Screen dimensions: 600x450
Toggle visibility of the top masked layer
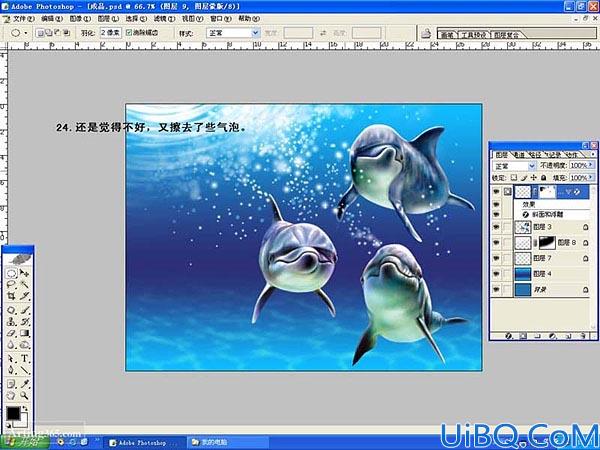[x=496, y=192]
